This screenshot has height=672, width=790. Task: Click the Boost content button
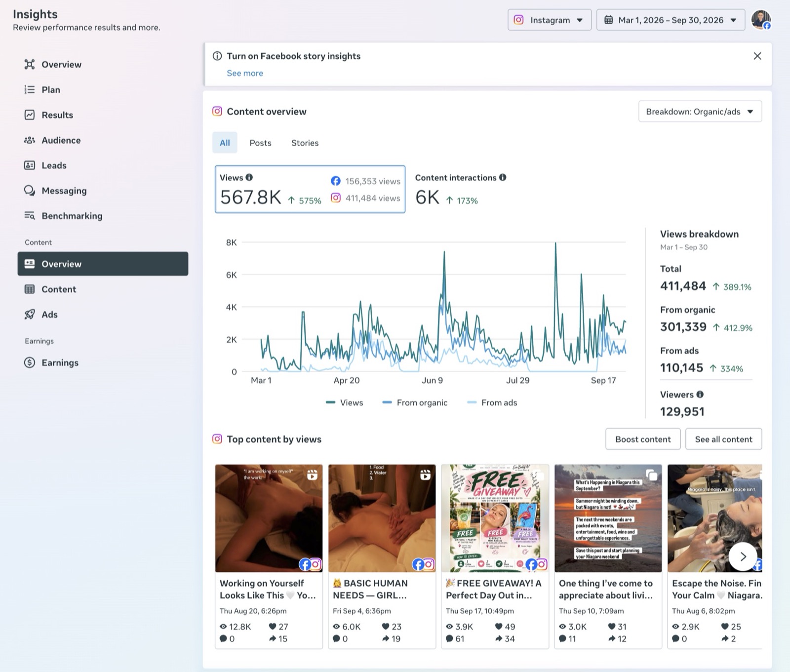pos(643,439)
